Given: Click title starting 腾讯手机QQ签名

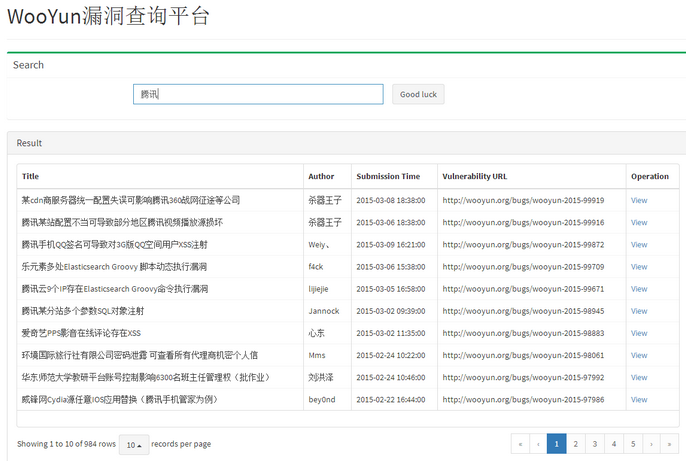Looking at the screenshot, I should click(x=115, y=244).
